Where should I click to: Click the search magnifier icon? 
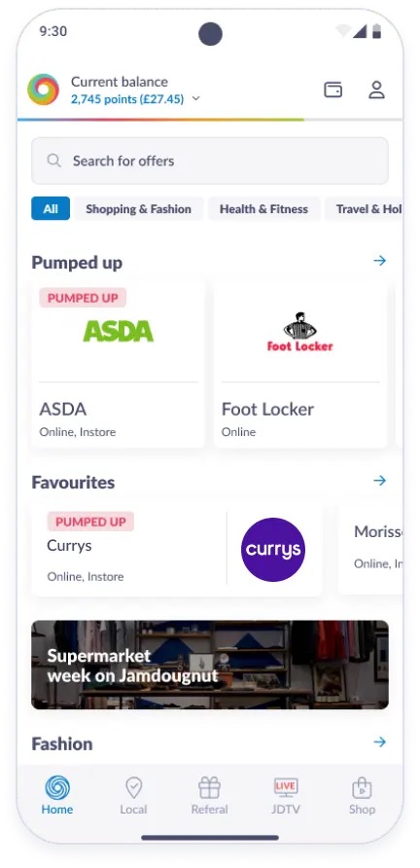53,161
